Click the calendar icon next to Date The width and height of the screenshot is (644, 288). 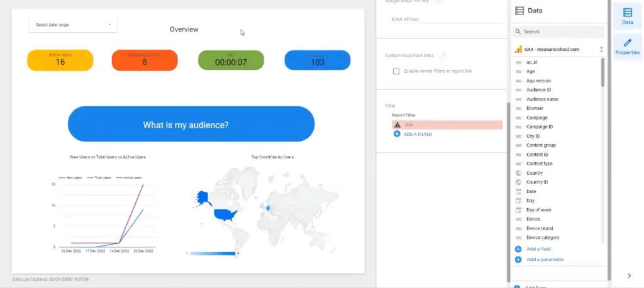(518, 191)
